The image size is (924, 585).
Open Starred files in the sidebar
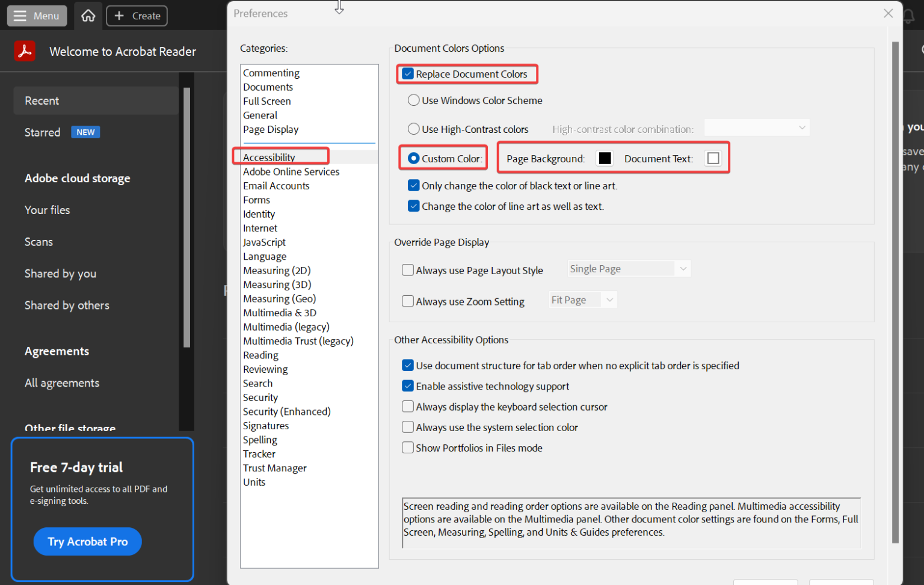(42, 132)
